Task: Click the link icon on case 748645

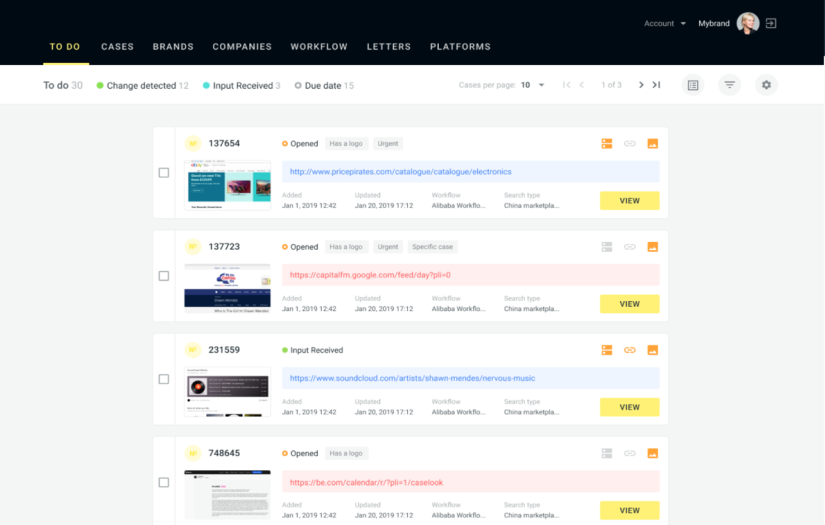Action: [x=630, y=453]
